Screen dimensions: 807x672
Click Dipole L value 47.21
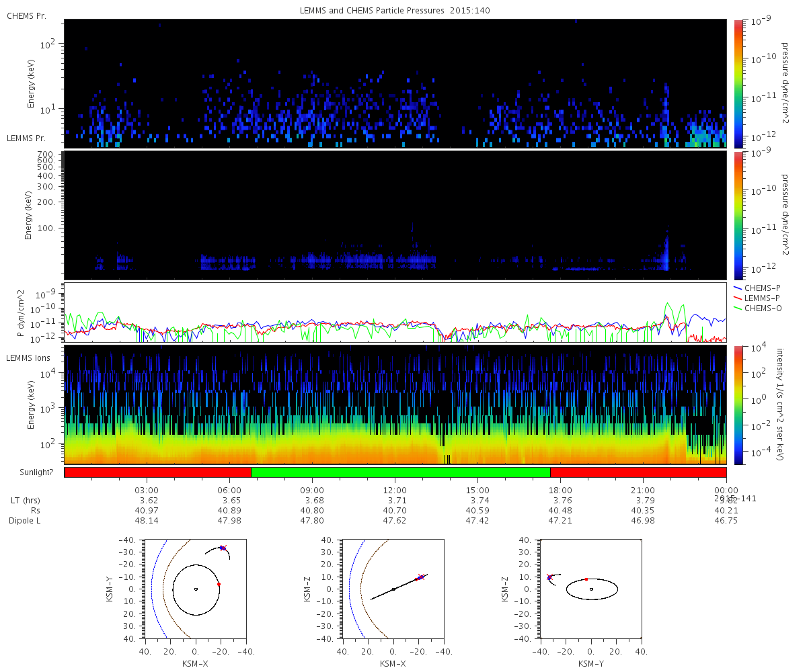pyautogui.click(x=561, y=521)
